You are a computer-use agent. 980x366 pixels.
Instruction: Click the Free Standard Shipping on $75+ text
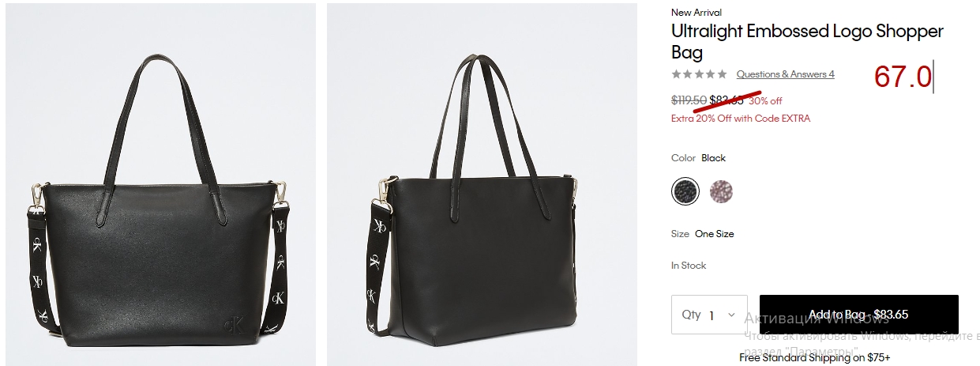pos(814,357)
